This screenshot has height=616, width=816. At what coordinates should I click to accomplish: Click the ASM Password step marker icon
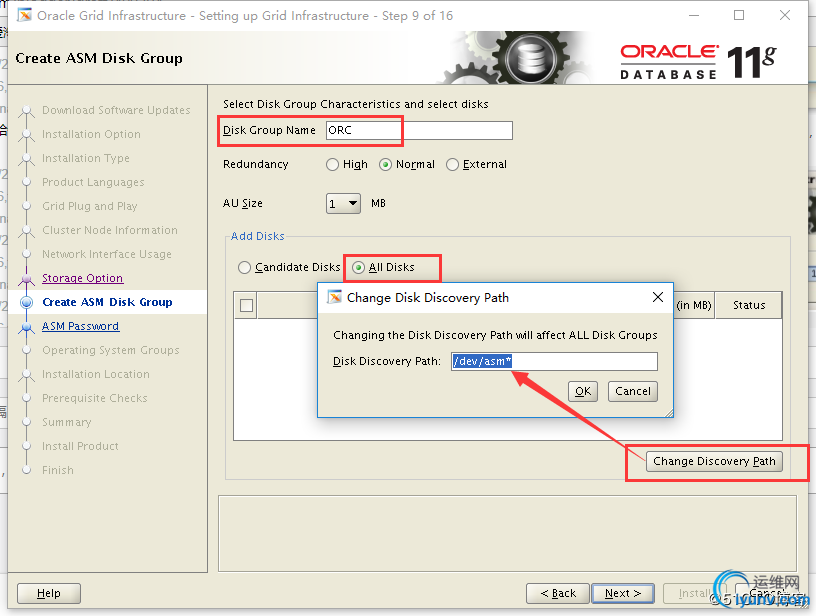click(27, 327)
